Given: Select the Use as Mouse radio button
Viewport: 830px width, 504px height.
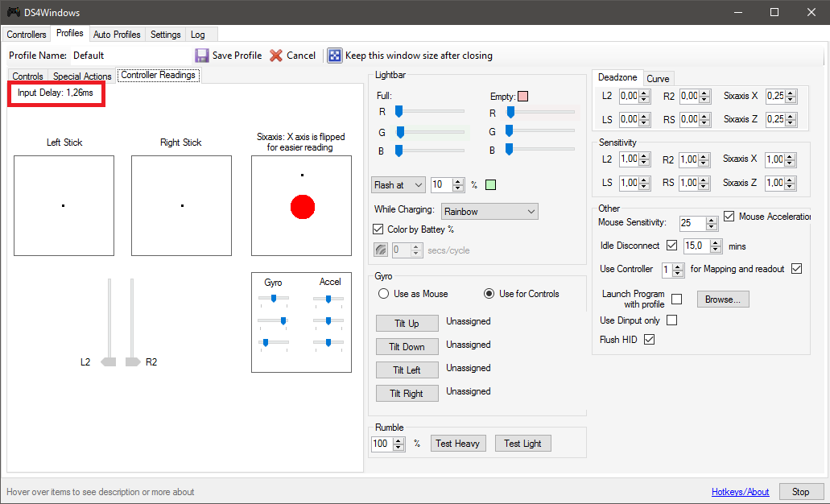Looking at the screenshot, I should coord(384,294).
